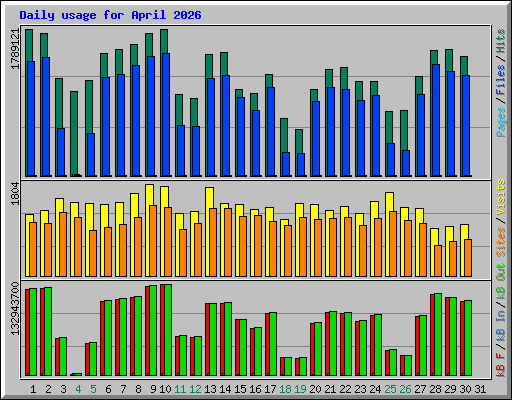This screenshot has width=512, height=400.
Task: Select the dark green Hits bar for day 4
Action: tap(74, 134)
